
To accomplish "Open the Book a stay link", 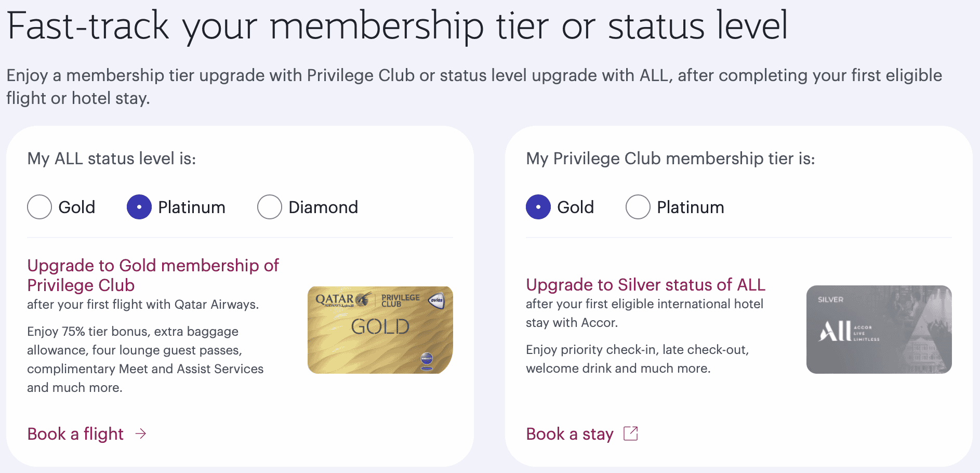I will click(x=570, y=433).
